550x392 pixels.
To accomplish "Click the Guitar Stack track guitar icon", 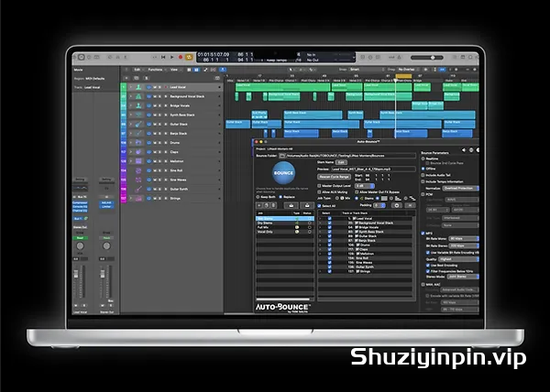I will point(138,125).
